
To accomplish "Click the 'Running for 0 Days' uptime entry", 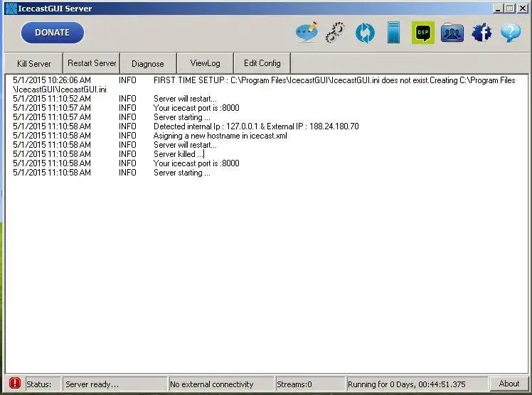I will [417, 384].
